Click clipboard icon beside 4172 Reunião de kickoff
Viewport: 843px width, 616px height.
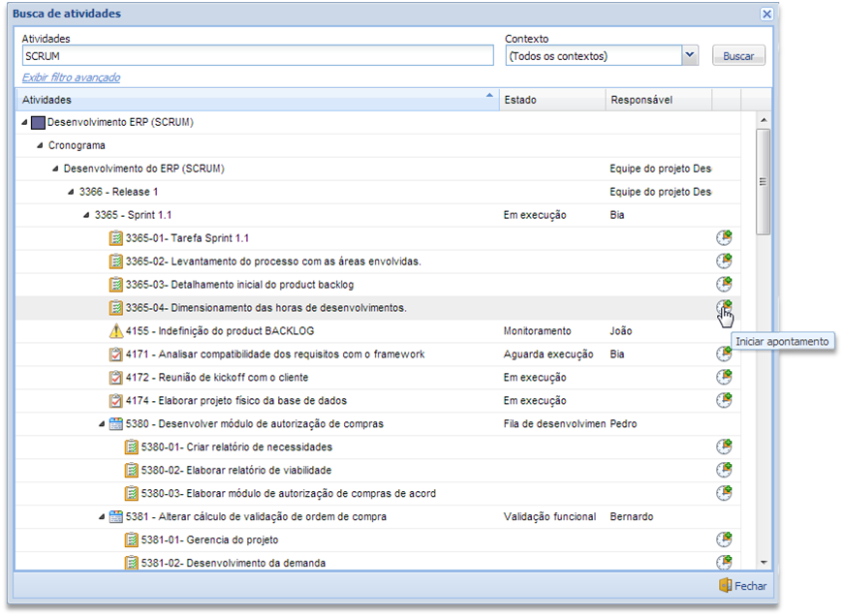tap(115, 378)
